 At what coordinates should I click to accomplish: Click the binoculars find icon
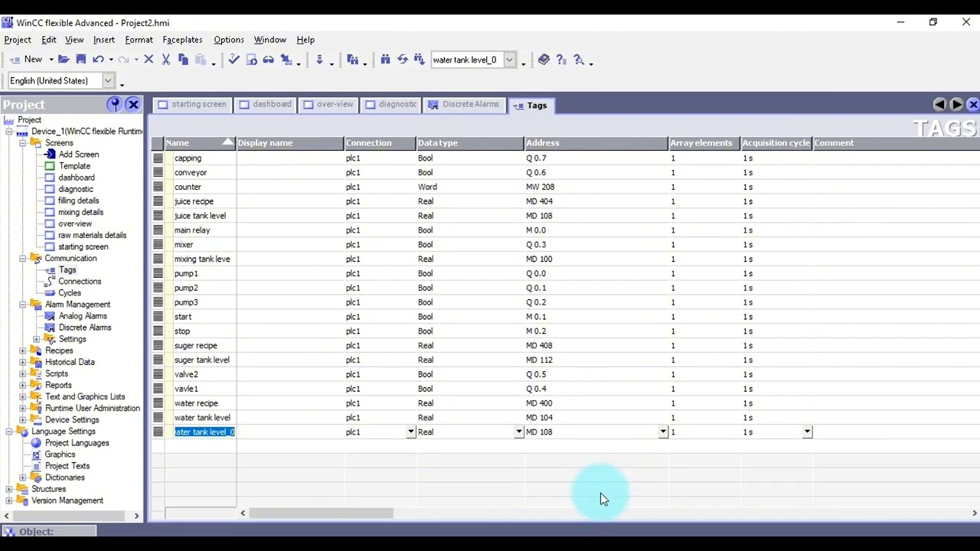385,59
